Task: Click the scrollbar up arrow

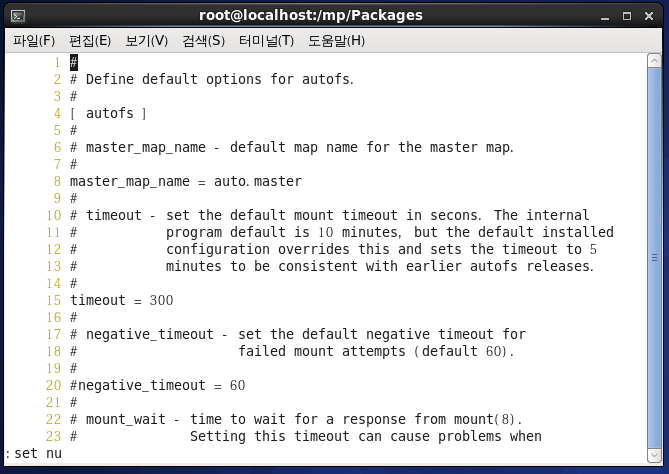Action: click(x=654, y=61)
